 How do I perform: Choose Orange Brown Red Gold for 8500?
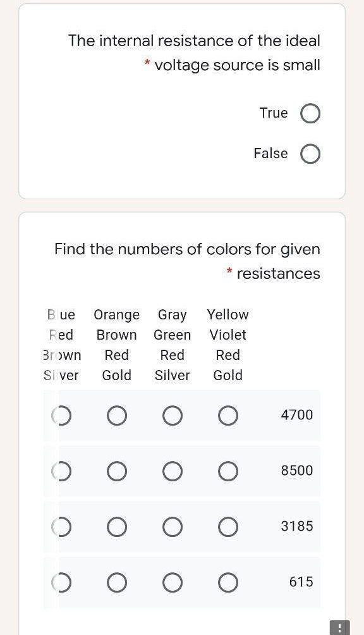(x=117, y=471)
